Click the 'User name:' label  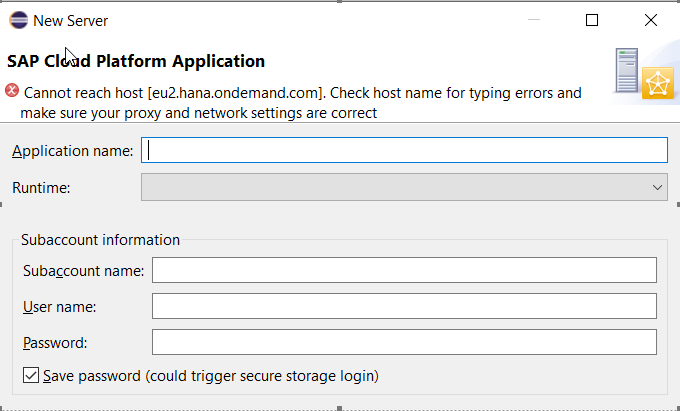59,307
